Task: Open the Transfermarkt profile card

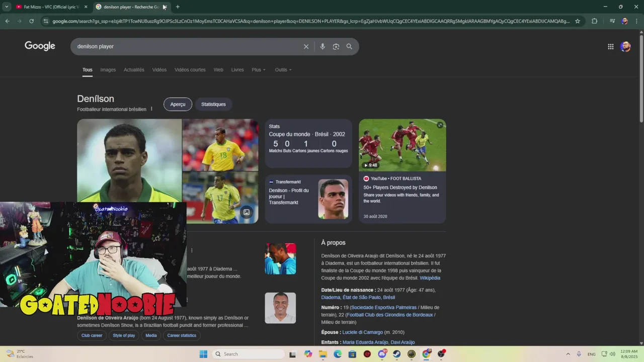Action: tap(308, 199)
